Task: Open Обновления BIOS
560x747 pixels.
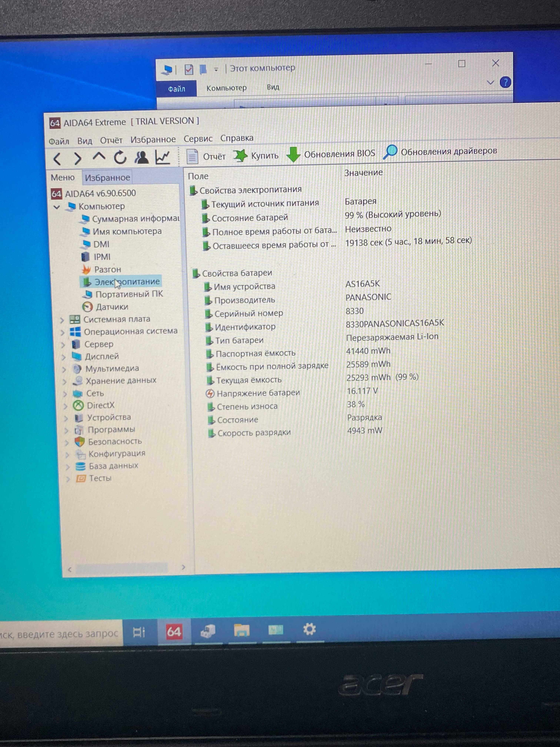Action: coord(331,154)
